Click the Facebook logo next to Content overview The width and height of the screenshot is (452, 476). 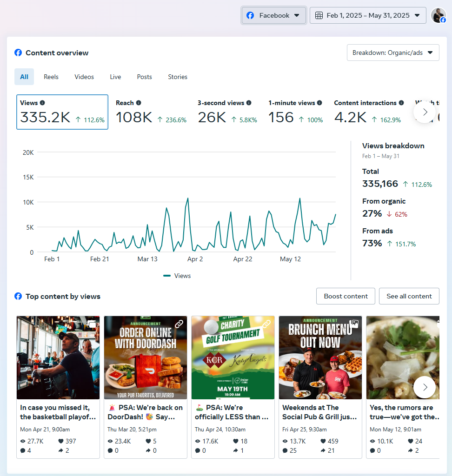(18, 53)
